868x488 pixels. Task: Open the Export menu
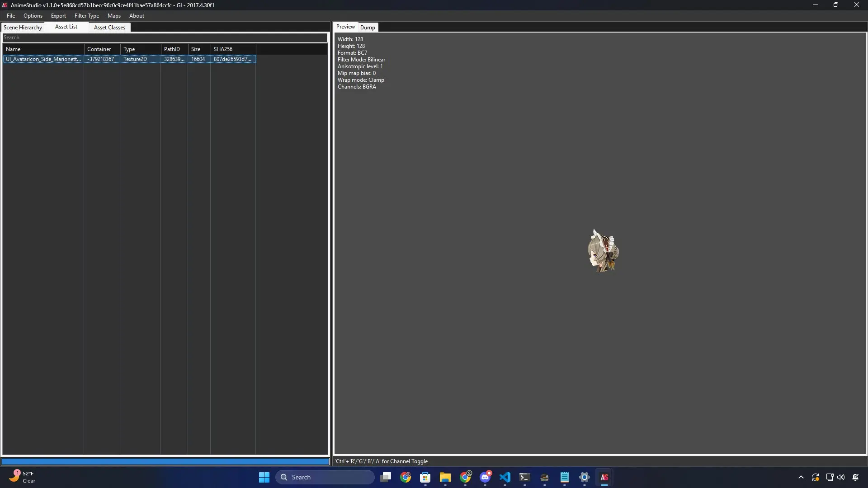tap(58, 16)
